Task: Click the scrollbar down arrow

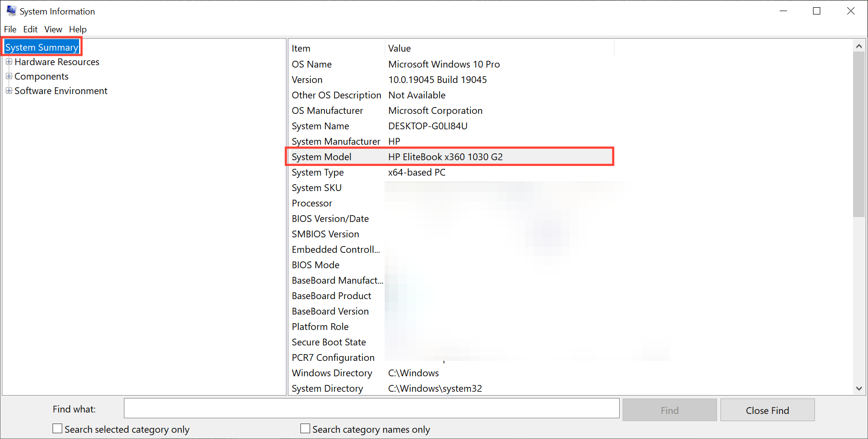Action: (859, 388)
